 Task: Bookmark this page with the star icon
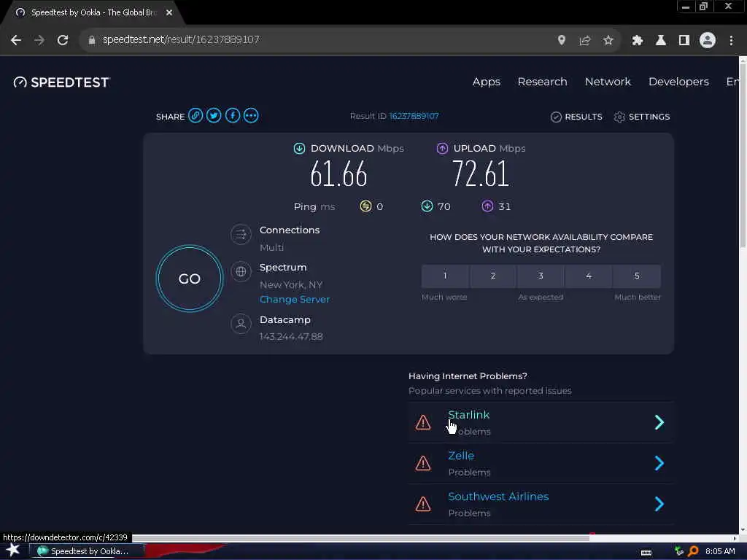tap(608, 40)
